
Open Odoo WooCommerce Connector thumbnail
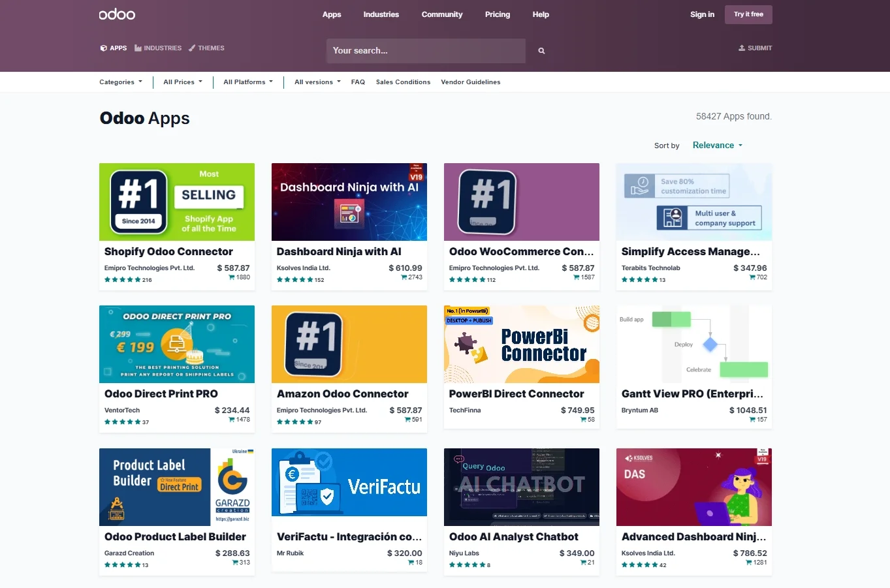(x=522, y=202)
